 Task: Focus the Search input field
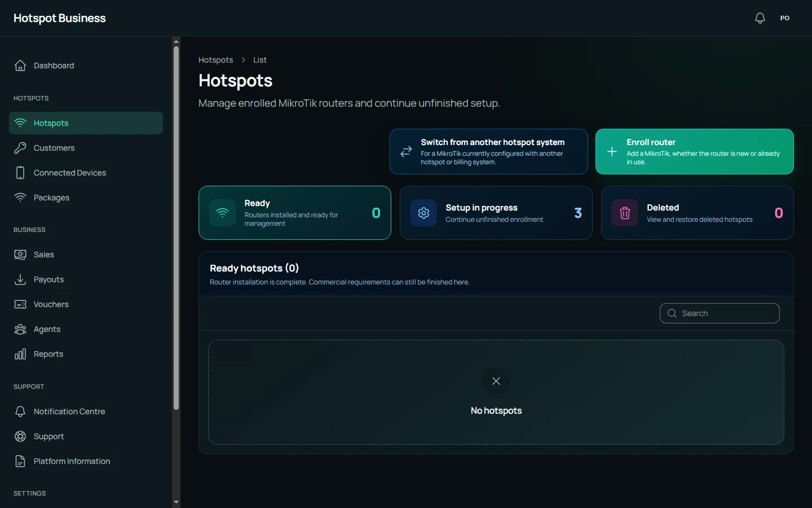(x=720, y=313)
